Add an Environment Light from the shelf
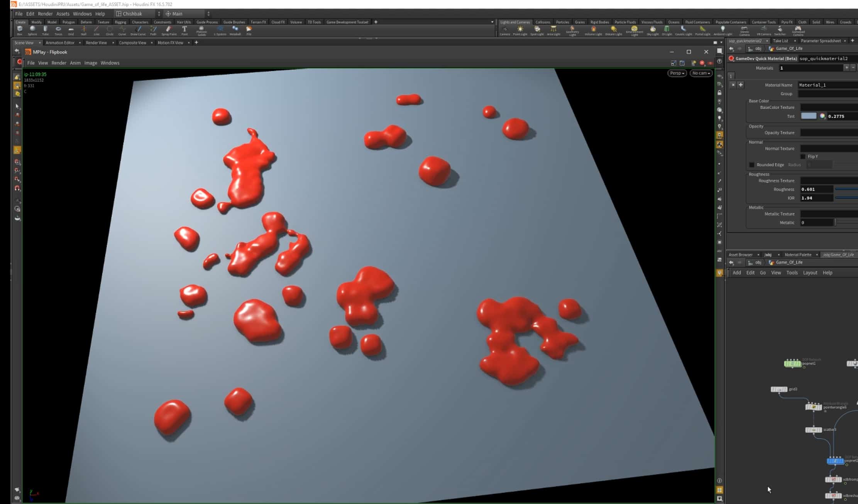 pyautogui.click(x=635, y=29)
